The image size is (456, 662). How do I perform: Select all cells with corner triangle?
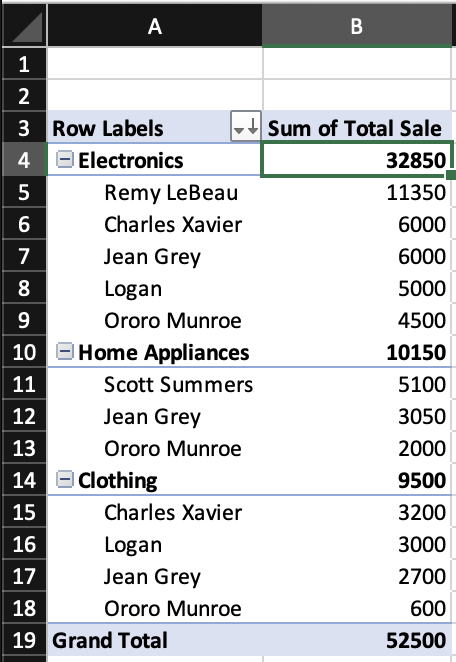tap(24, 25)
